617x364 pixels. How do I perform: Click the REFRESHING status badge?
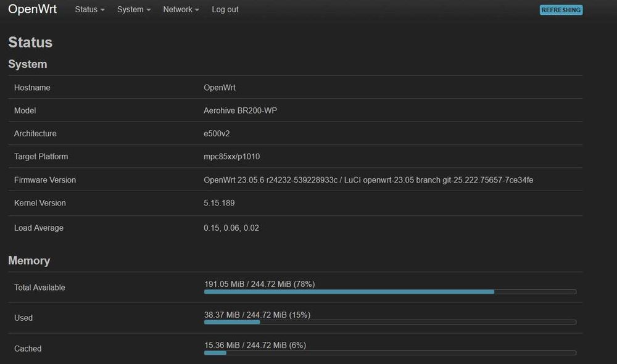point(561,10)
